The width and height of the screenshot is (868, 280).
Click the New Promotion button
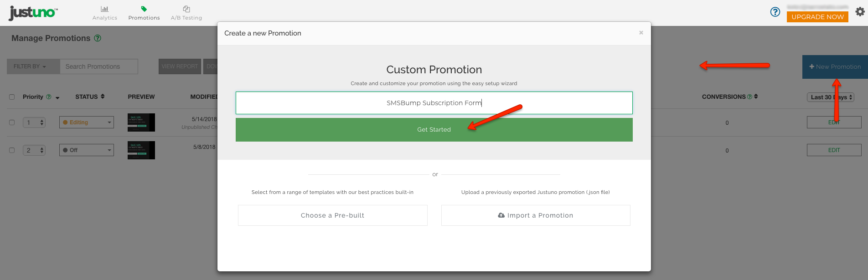(835, 67)
